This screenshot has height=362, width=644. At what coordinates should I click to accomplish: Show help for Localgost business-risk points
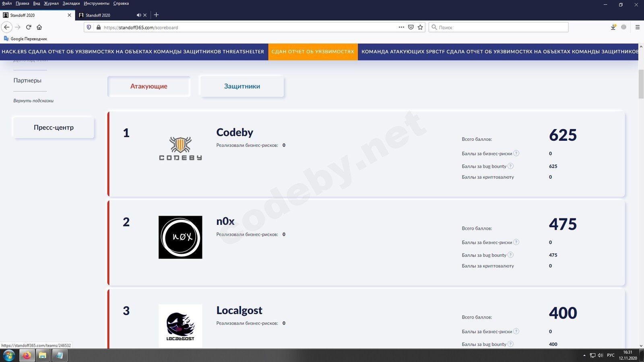(x=516, y=331)
